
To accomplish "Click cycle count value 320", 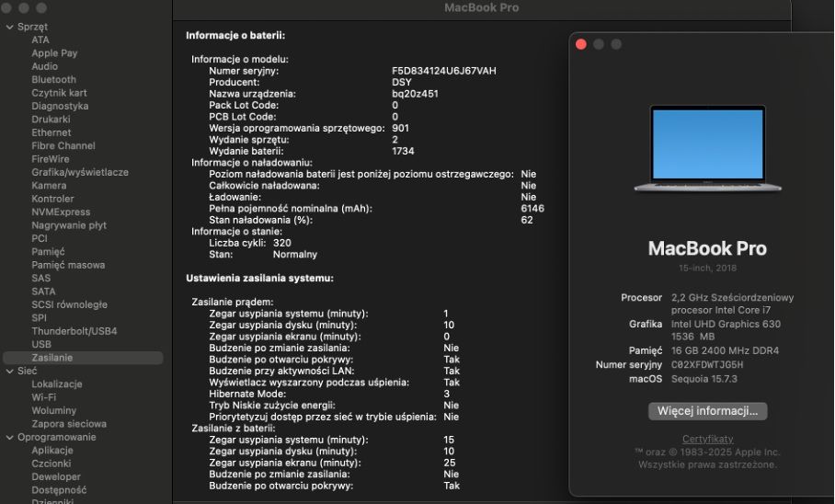I will point(282,243).
